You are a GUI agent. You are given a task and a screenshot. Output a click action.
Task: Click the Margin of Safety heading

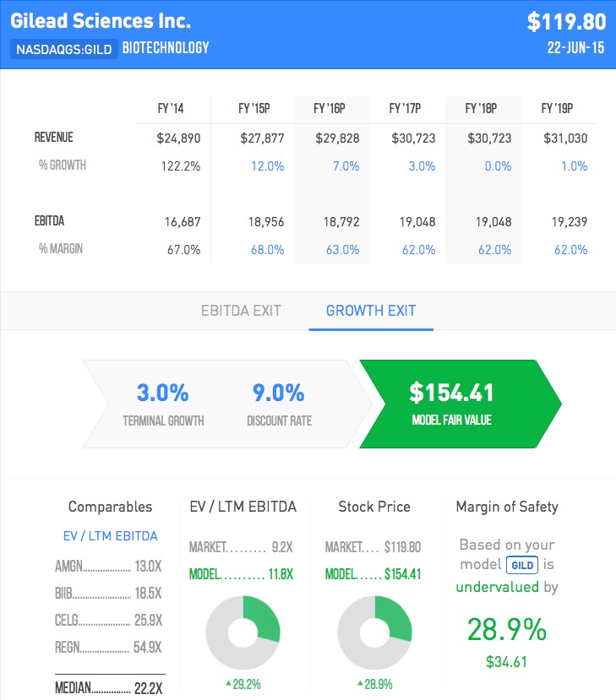pos(507,507)
